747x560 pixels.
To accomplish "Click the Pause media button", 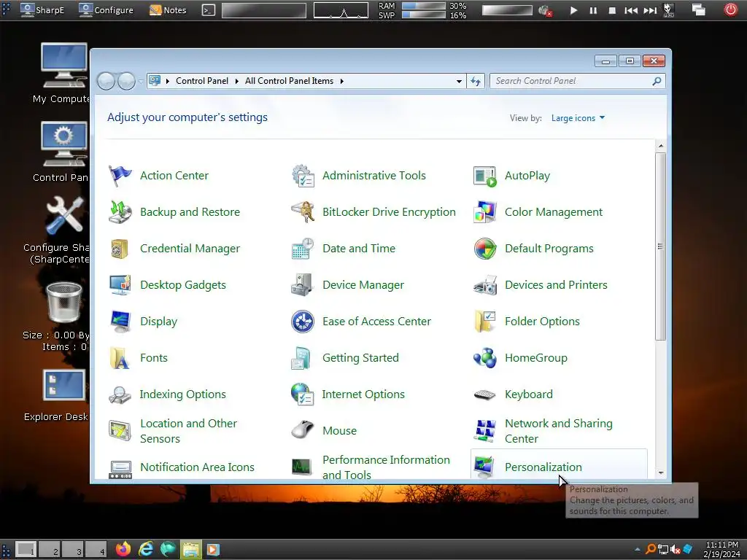I will 593,10.
